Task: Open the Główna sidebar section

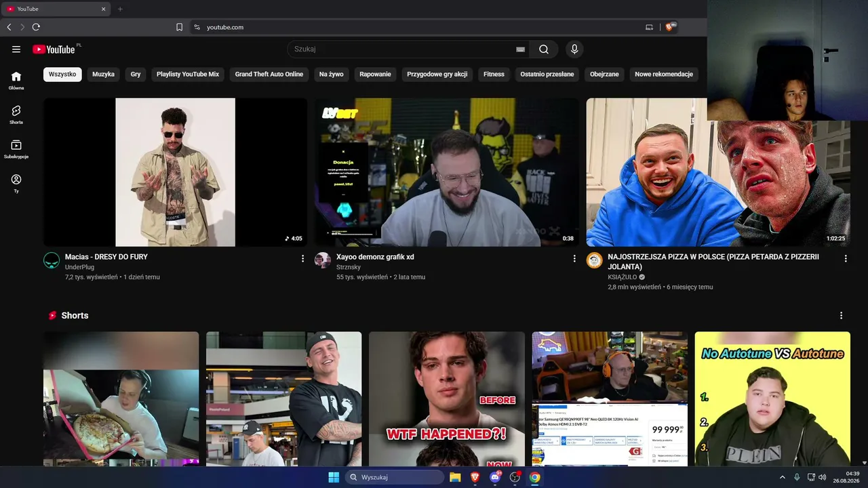Action: tap(16, 81)
